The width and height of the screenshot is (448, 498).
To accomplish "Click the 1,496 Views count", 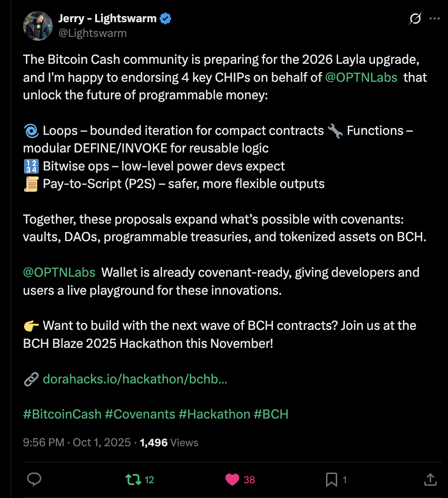I will 169,443.
